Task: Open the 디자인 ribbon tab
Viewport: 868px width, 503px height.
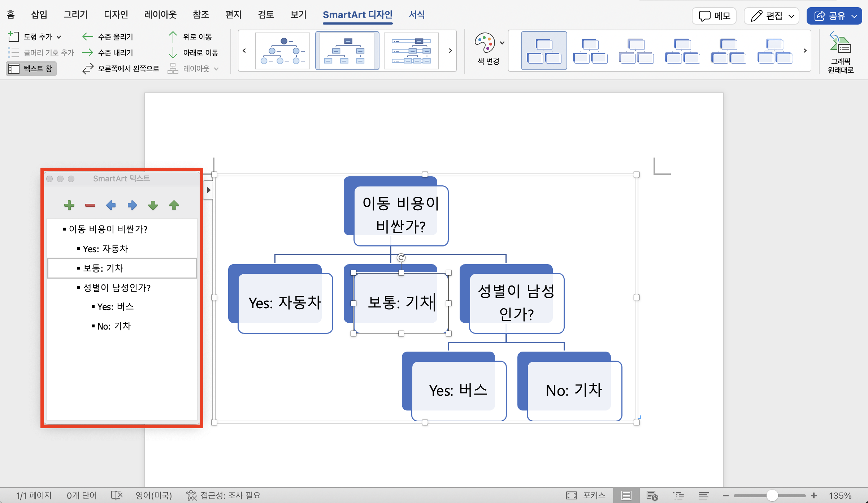Action: 116,15
